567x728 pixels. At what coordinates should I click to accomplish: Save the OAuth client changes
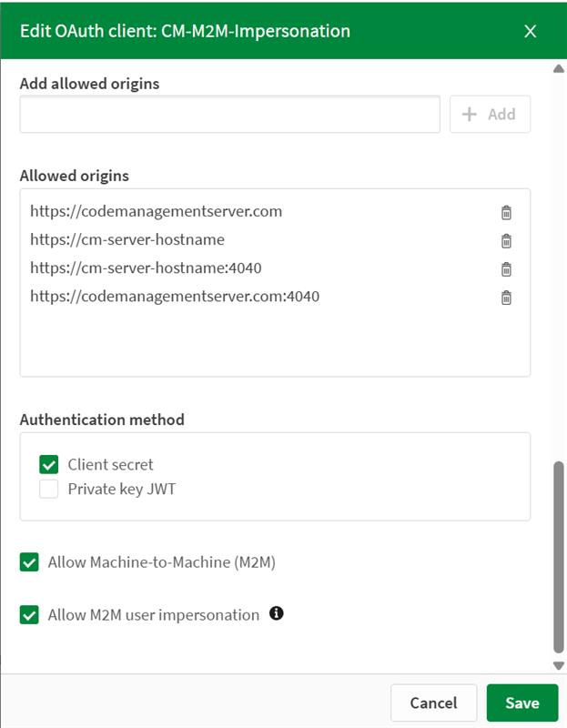pyautogui.click(x=522, y=703)
